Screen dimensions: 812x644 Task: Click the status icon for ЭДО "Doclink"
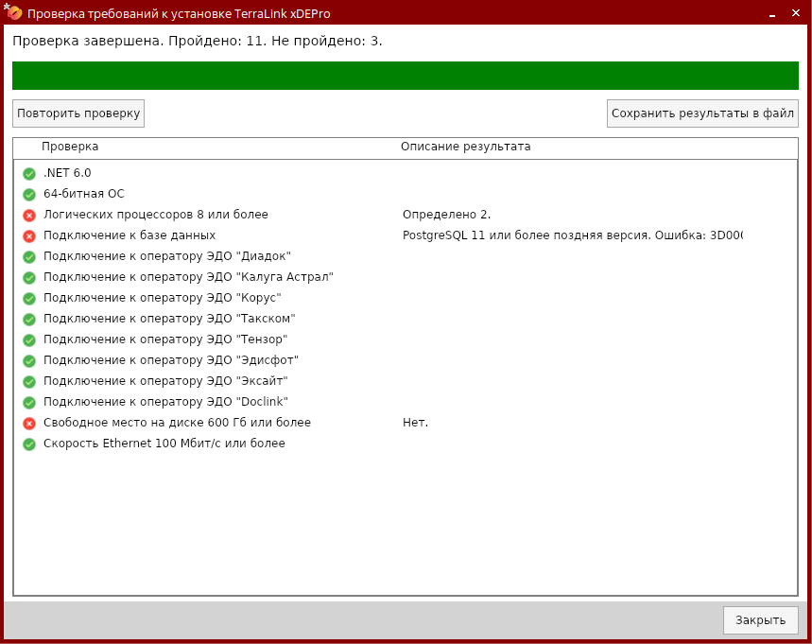[x=29, y=402]
